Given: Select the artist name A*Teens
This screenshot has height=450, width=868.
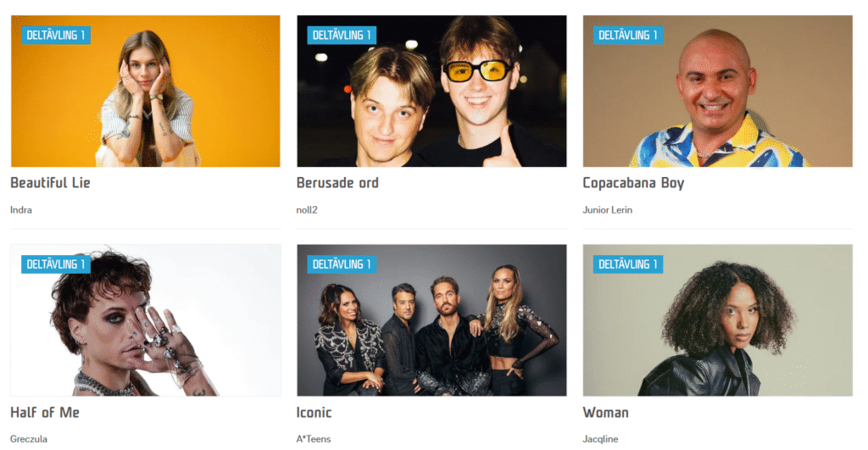Looking at the screenshot, I should 314,439.
